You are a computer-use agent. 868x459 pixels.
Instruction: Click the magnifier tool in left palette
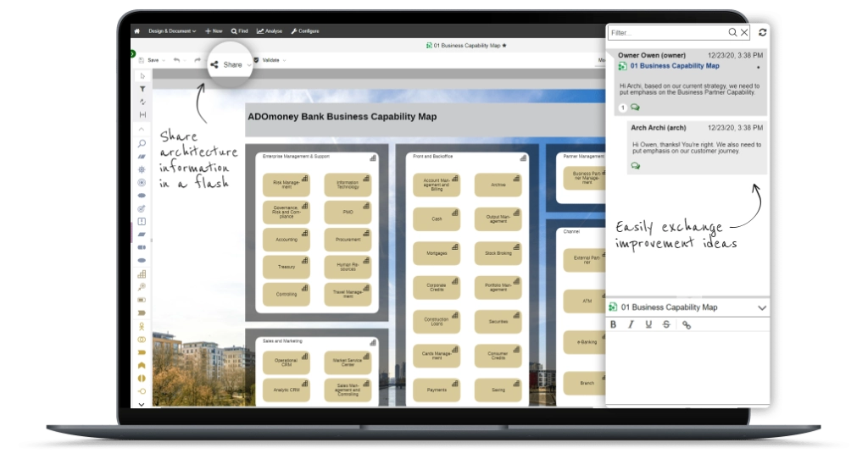pyautogui.click(x=142, y=144)
